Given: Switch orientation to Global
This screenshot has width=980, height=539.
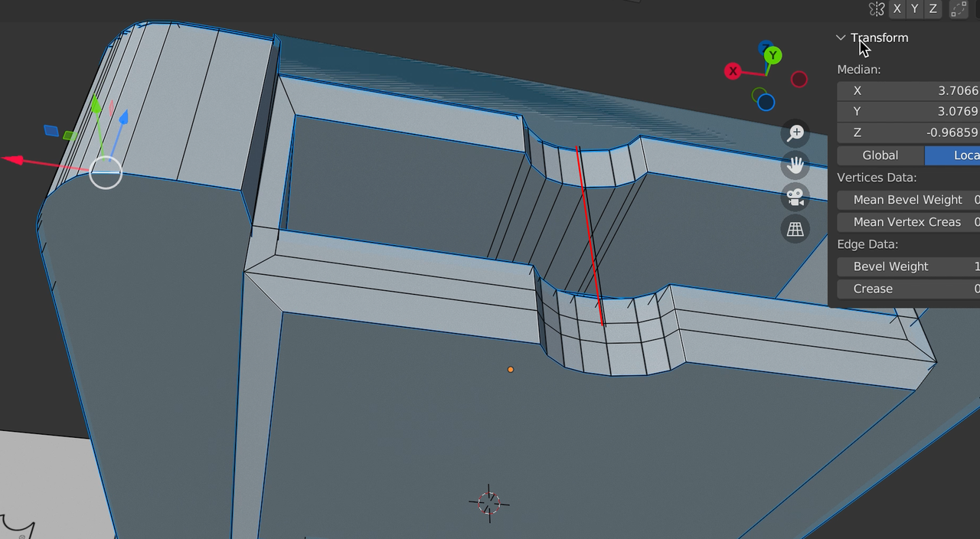Looking at the screenshot, I should tap(880, 155).
